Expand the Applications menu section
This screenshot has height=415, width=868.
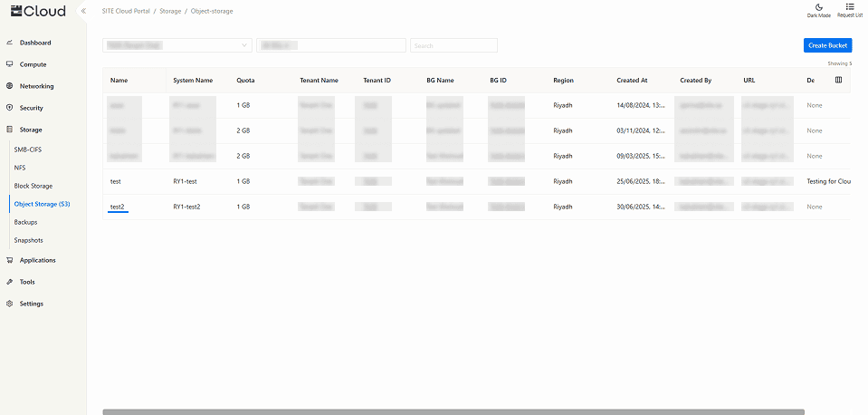pyautogui.click(x=37, y=260)
